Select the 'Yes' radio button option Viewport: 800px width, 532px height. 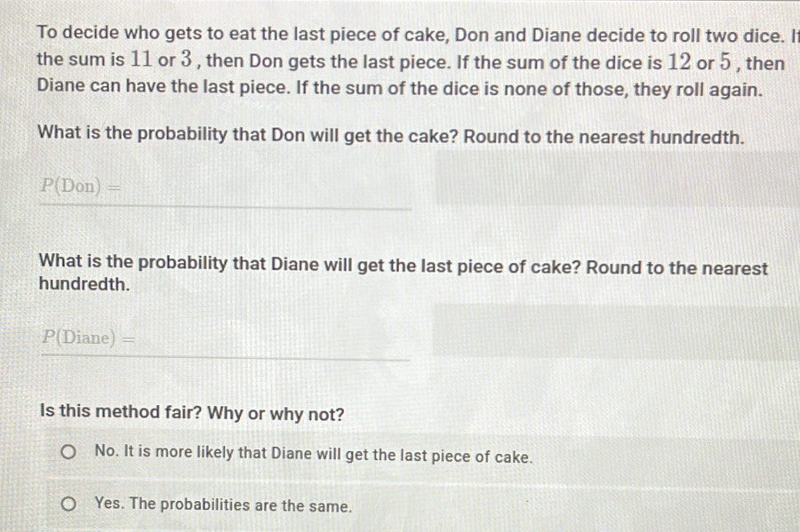coord(70,506)
